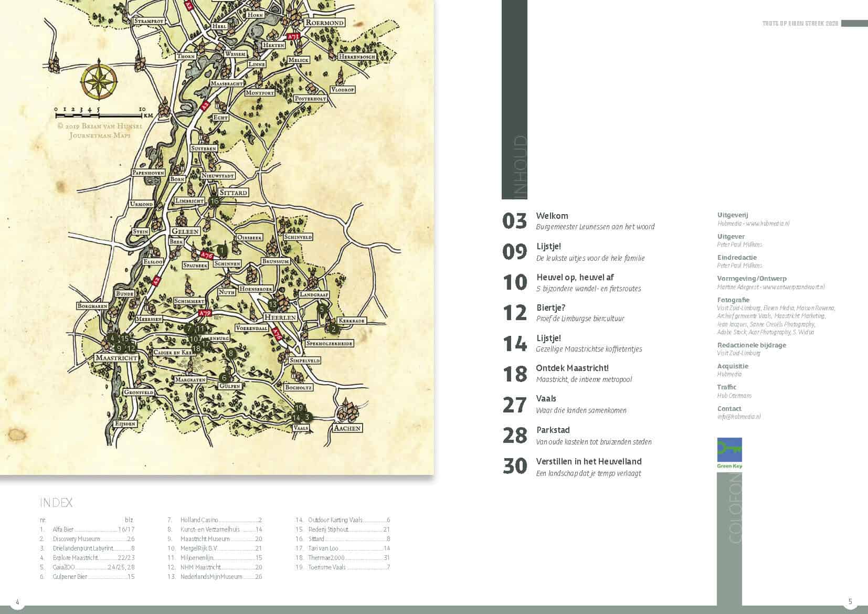Image resolution: width=868 pixels, height=614 pixels.
Task: Click the compass rose on the map
Action: [99, 82]
